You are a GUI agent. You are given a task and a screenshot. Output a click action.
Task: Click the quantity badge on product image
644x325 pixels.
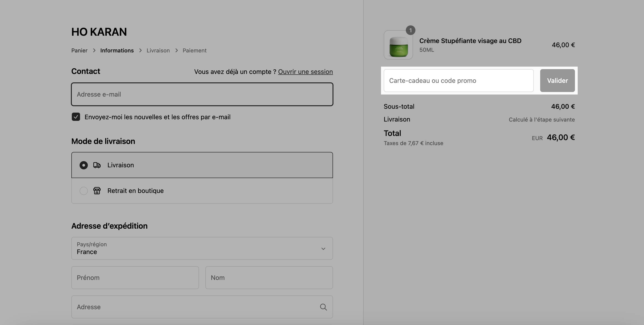point(410,30)
